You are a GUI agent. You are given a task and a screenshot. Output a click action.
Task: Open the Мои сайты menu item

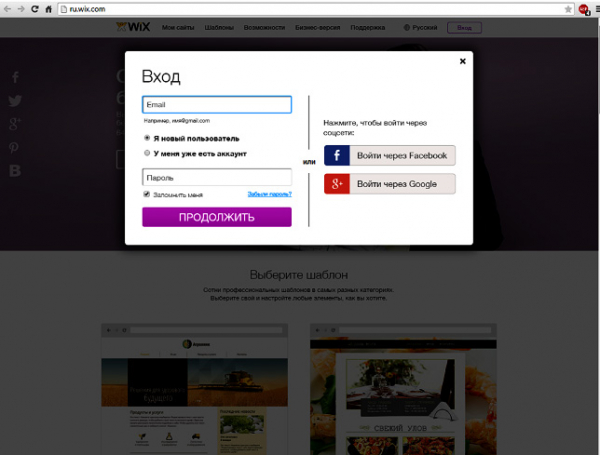point(178,28)
